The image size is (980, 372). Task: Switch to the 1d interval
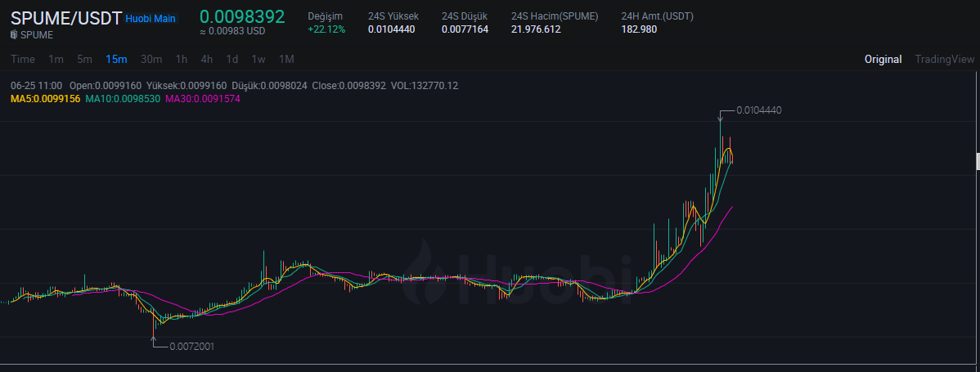pyautogui.click(x=232, y=60)
